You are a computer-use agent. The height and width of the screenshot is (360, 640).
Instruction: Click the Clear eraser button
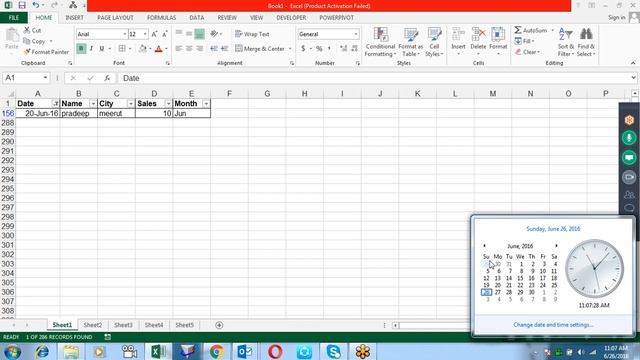527,52
